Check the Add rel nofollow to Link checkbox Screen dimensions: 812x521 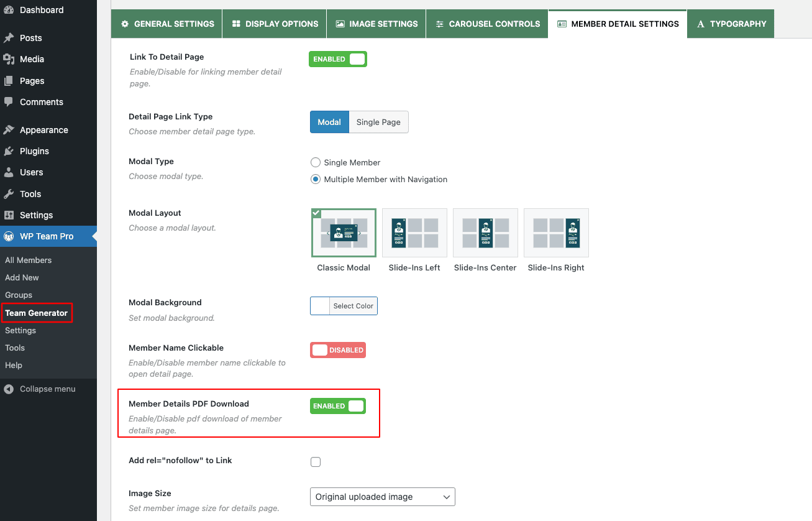point(316,462)
